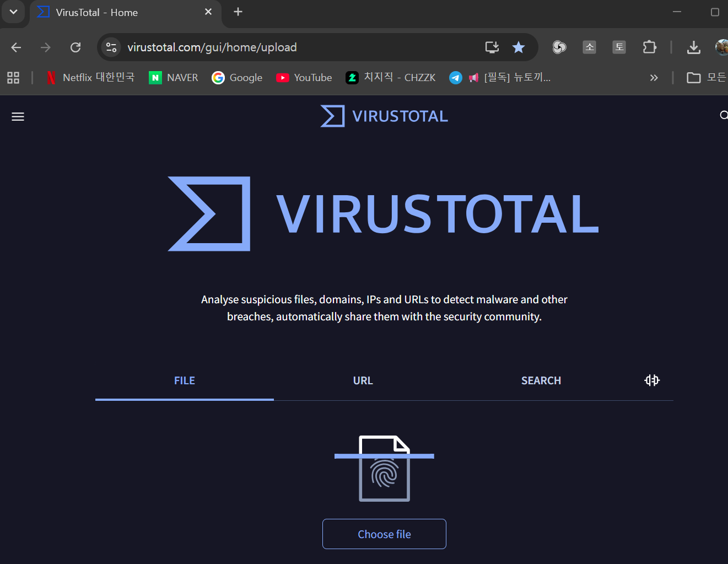Open the 치지직 - CHZZK bookmark
This screenshot has height=564, width=728.
(x=391, y=78)
